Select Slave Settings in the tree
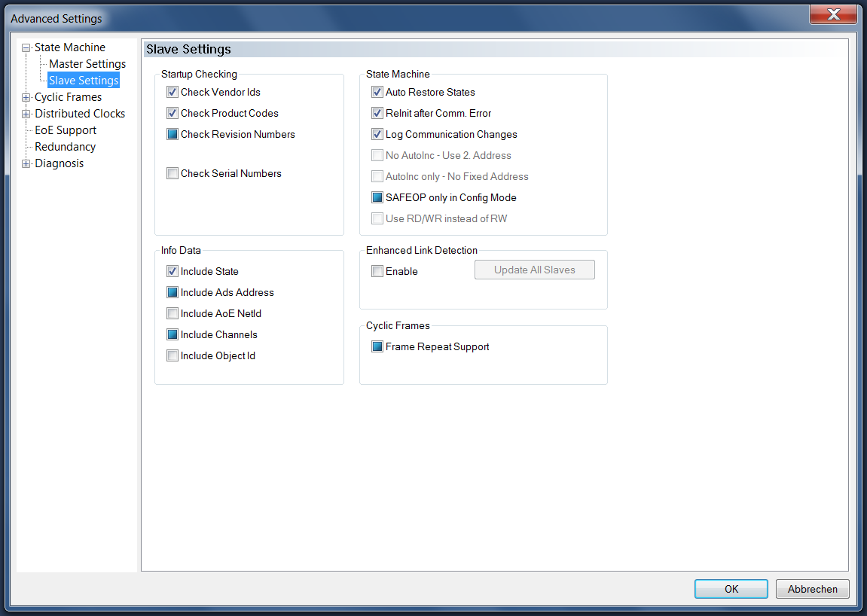The image size is (867, 616). [84, 81]
